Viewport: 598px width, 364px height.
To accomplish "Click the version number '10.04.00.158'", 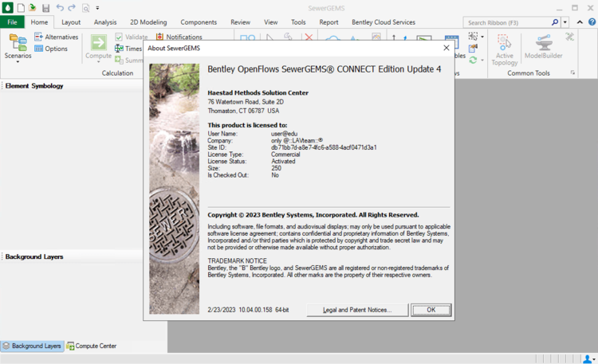I will pyautogui.click(x=255, y=310).
